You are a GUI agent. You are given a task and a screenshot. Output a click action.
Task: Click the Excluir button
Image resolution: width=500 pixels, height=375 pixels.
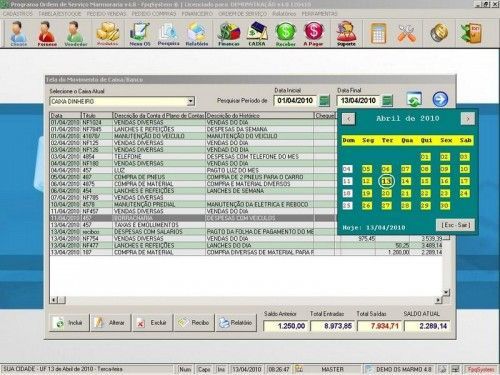coord(153,323)
